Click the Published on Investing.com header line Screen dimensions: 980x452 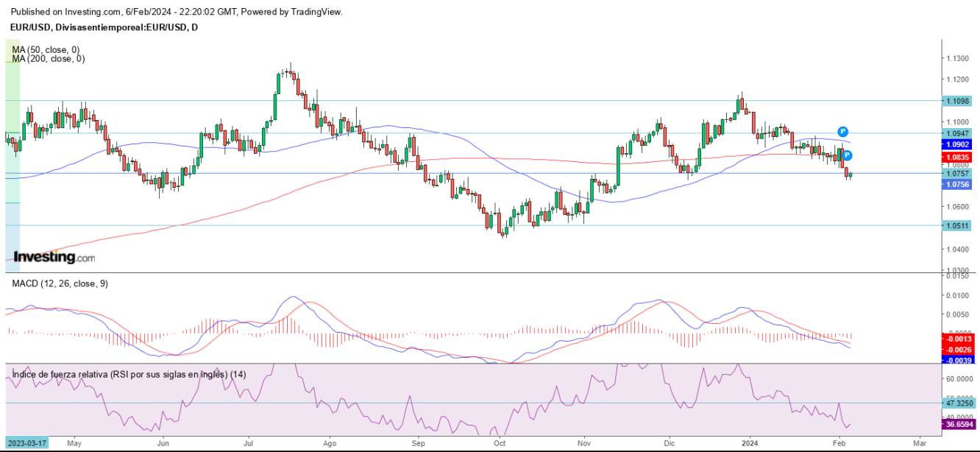[x=177, y=13]
